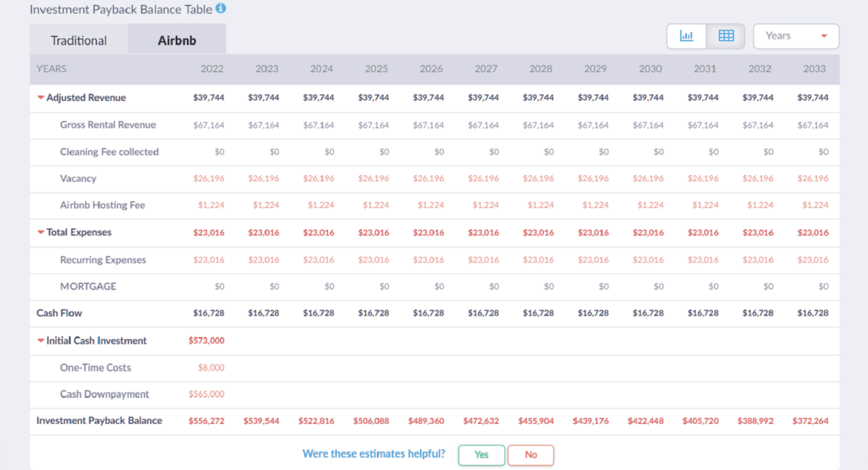
Task: Click the No button for estimate feedback
Action: tap(530, 454)
